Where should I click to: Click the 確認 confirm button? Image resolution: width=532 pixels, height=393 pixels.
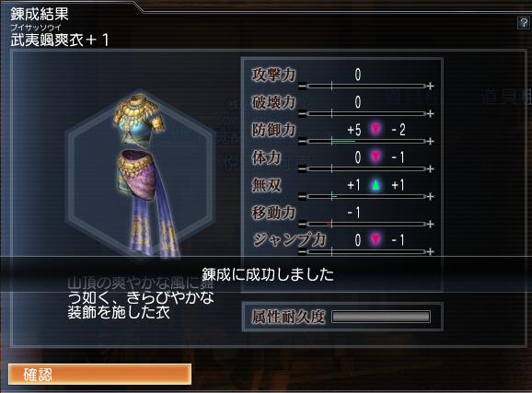[99, 375]
